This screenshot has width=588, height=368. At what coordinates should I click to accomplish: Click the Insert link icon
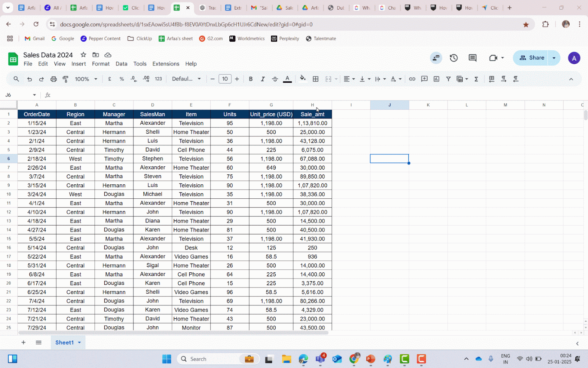pyautogui.click(x=412, y=79)
